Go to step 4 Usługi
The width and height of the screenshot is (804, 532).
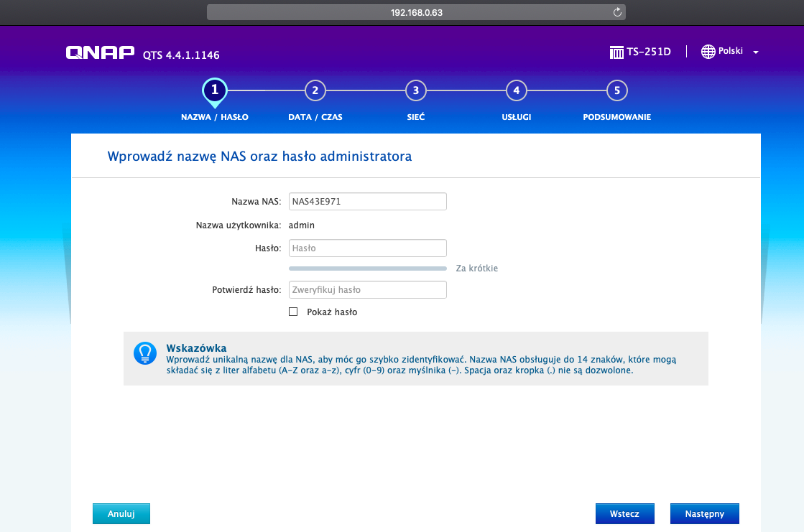coord(517,90)
